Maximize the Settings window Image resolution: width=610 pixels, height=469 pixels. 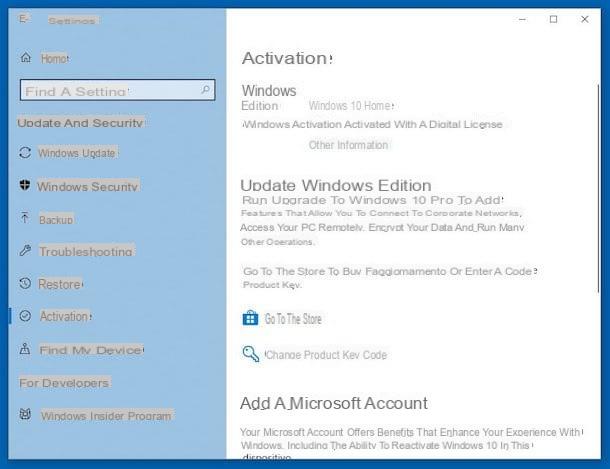pyautogui.click(x=553, y=19)
